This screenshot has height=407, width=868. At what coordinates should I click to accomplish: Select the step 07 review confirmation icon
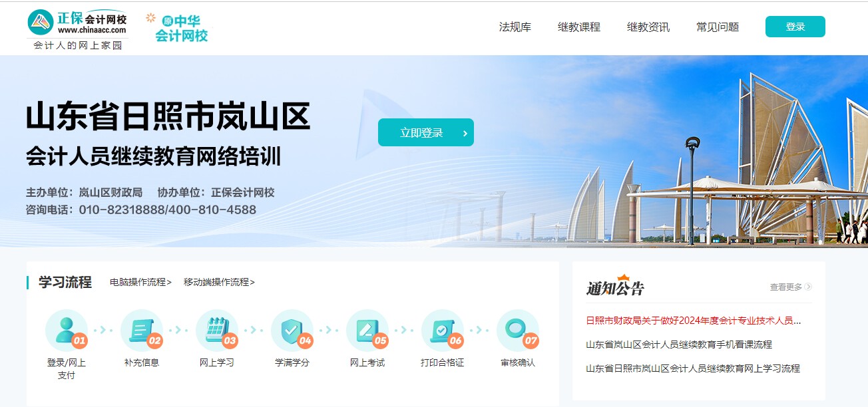tap(517, 330)
